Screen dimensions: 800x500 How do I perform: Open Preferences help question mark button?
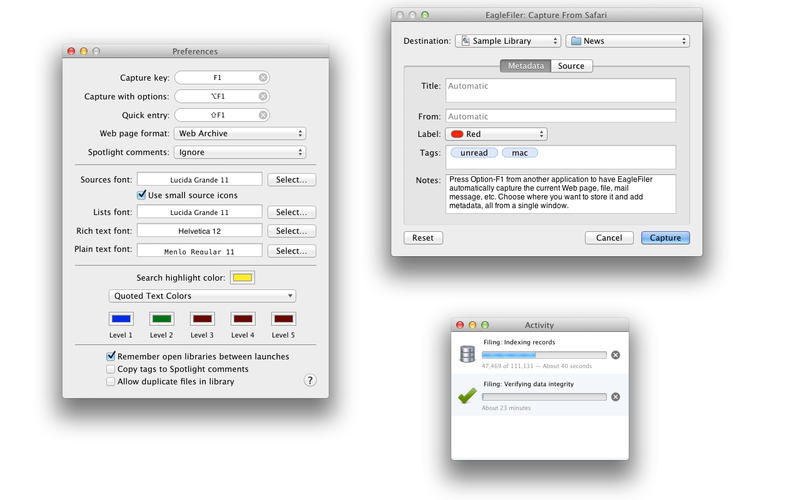click(x=310, y=380)
